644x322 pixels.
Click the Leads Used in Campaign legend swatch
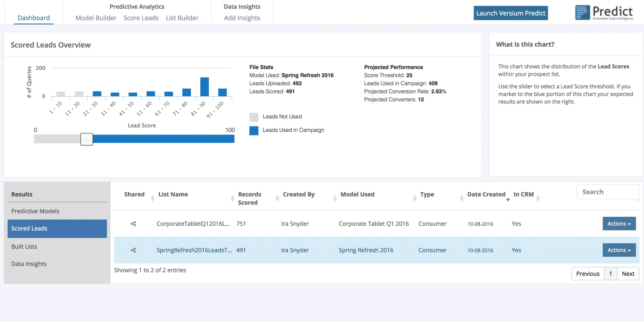(254, 131)
